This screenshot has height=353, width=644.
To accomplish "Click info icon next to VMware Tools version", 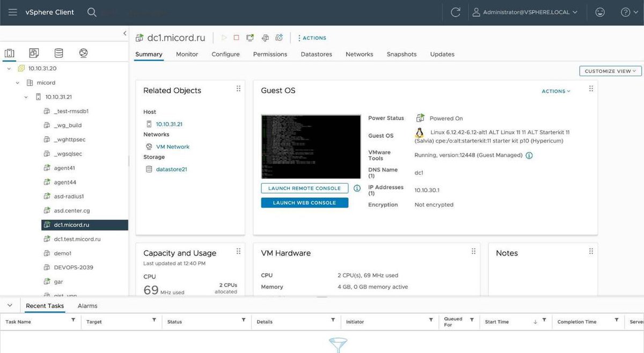I will coord(529,156).
